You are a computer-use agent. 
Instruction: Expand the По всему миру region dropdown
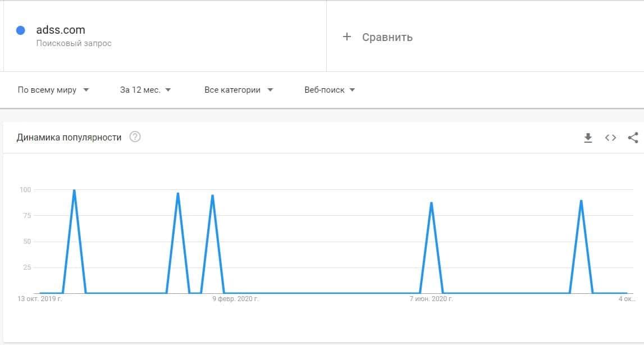tap(53, 90)
